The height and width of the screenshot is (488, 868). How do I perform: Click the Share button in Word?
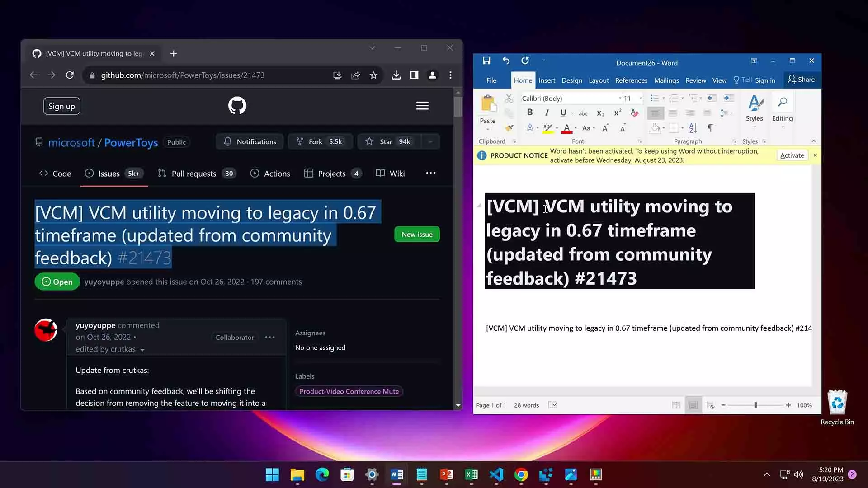point(801,80)
